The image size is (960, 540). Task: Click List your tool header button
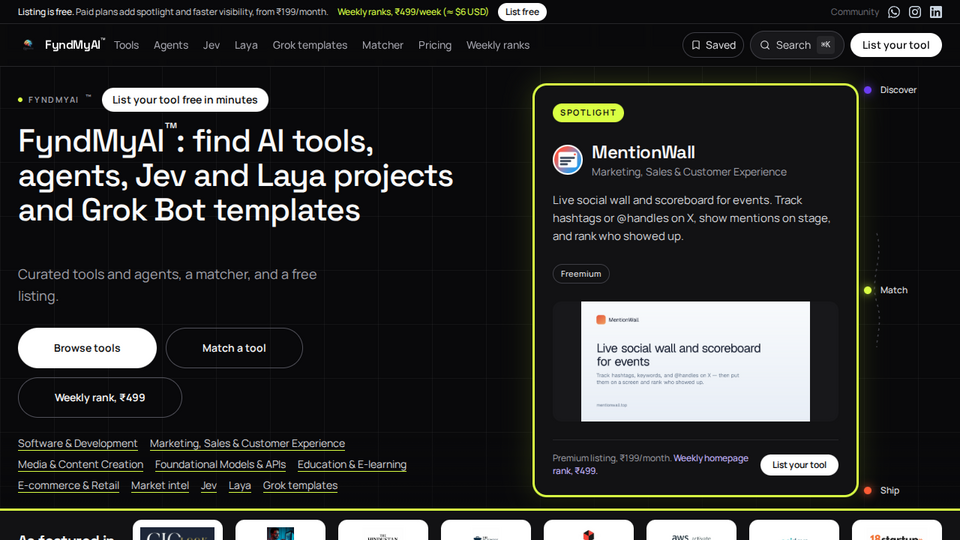tap(896, 45)
